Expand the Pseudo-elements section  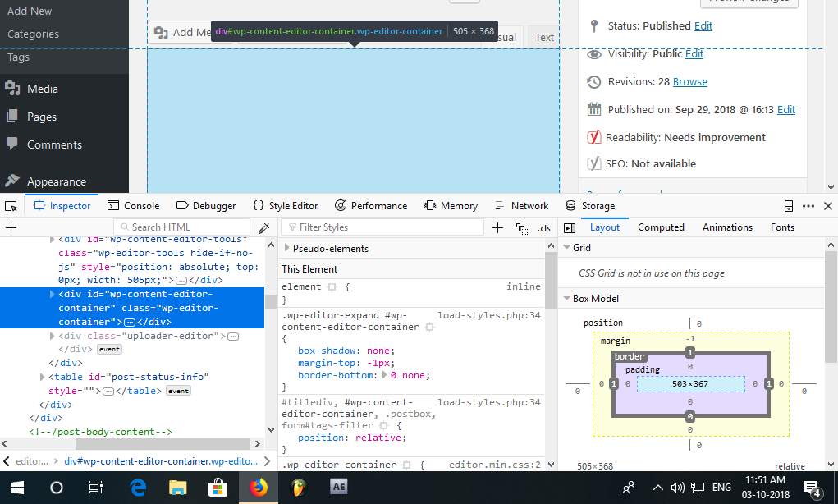tap(287, 249)
